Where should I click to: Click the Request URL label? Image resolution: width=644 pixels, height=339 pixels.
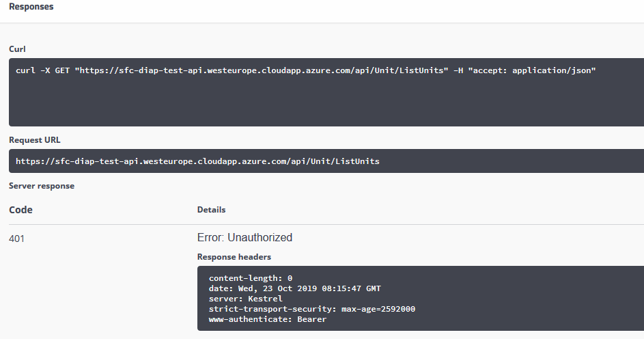(34, 140)
